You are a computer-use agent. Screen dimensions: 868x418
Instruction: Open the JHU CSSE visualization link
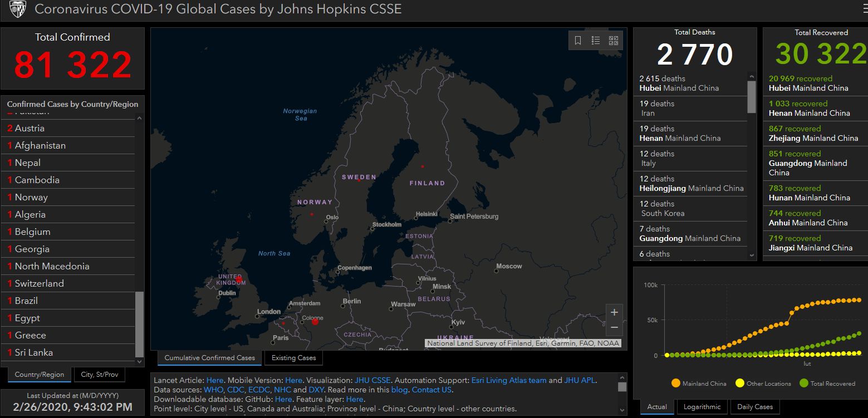click(372, 380)
